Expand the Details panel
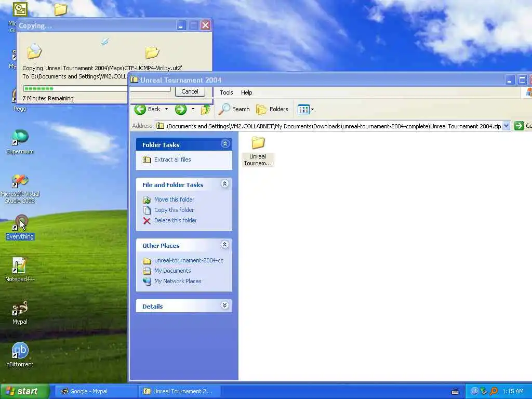The height and width of the screenshot is (399, 532). point(224,305)
